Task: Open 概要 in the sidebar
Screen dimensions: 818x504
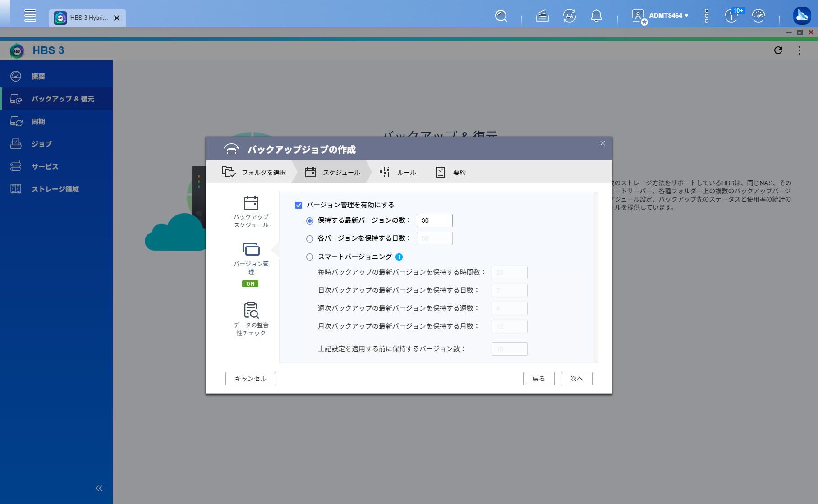Action: (x=56, y=76)
